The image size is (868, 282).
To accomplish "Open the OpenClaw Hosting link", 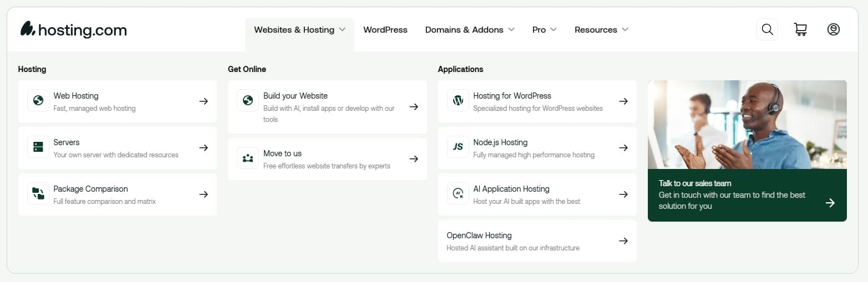I will pos(479,235).
